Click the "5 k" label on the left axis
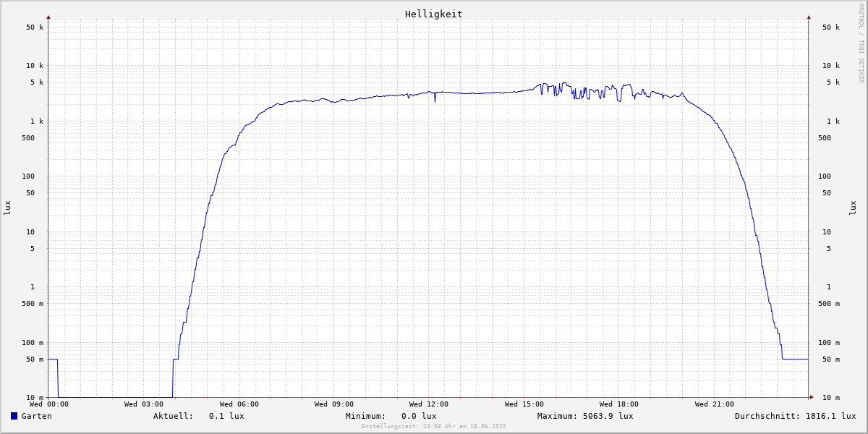 coord(37,82)
